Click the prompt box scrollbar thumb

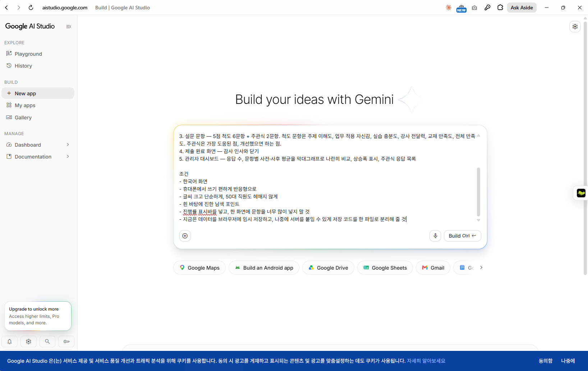(478, 192)
